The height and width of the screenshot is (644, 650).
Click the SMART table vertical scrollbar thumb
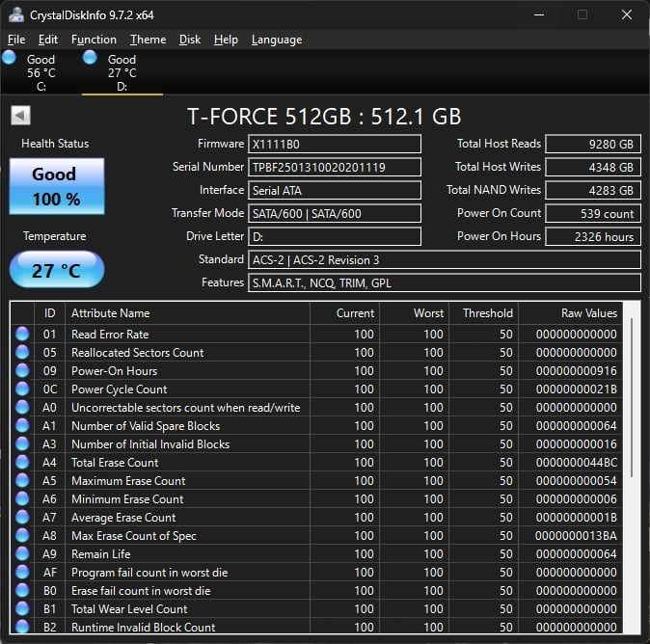[632, 398]
